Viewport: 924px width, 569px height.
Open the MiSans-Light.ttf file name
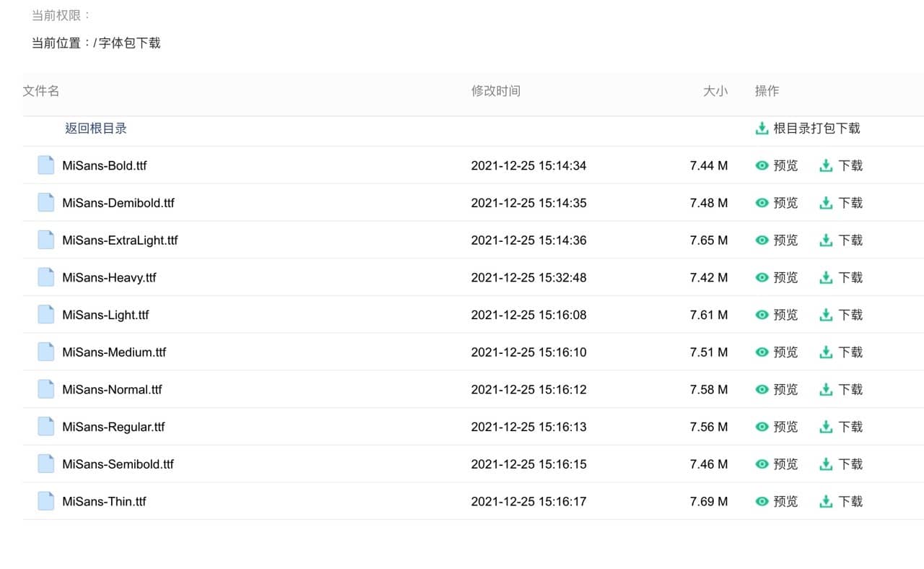106,315
